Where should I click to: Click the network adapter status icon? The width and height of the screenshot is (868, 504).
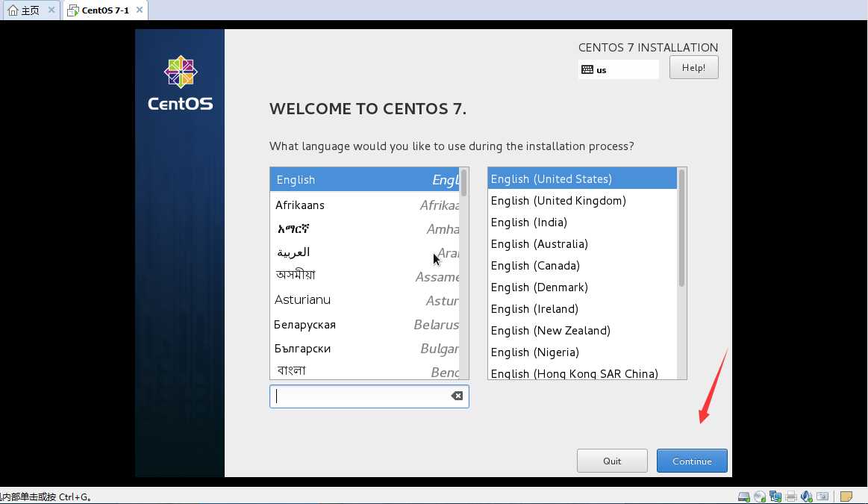[775, 497]
